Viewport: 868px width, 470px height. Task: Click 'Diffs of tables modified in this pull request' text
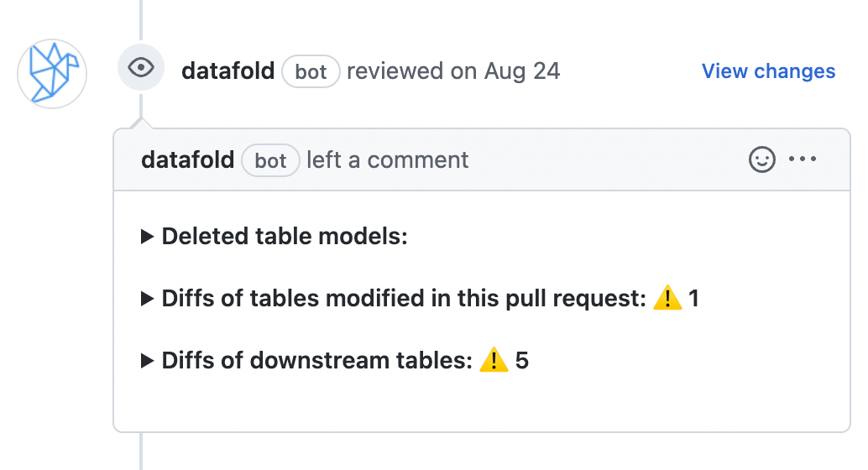404,298
